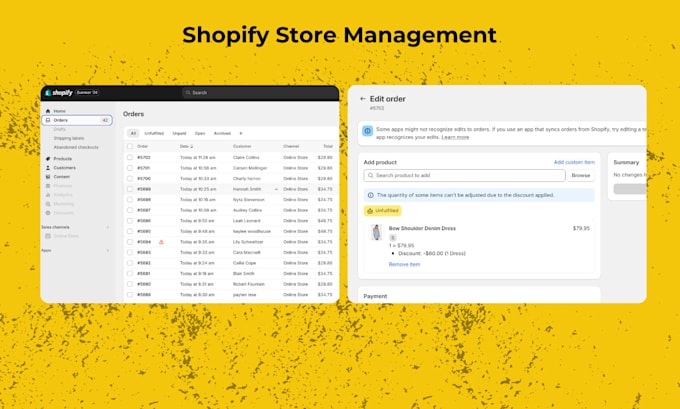Click the Search product to add field
The width and height of the screenshot is (680, 409).
pos(464,176)
